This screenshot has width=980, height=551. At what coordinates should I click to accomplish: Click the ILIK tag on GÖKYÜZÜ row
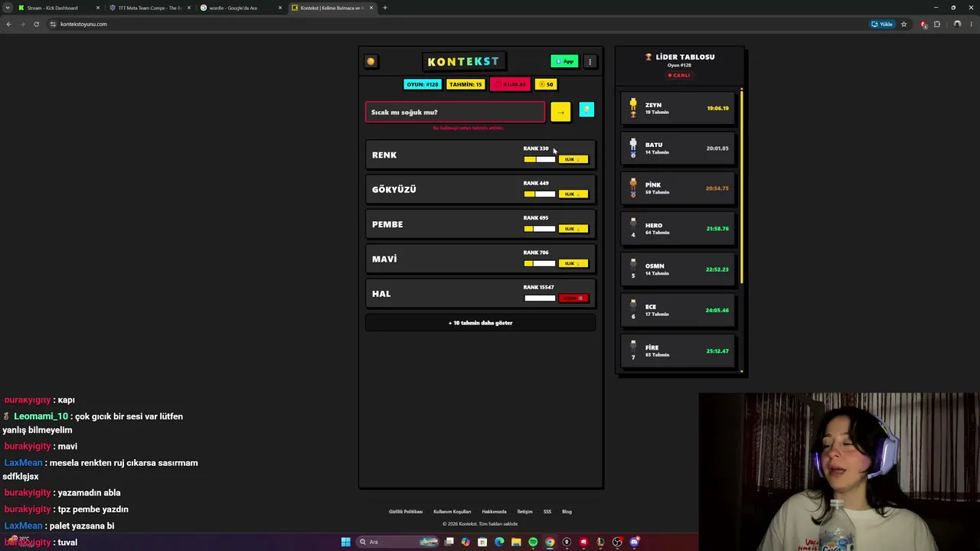(573, 194)
